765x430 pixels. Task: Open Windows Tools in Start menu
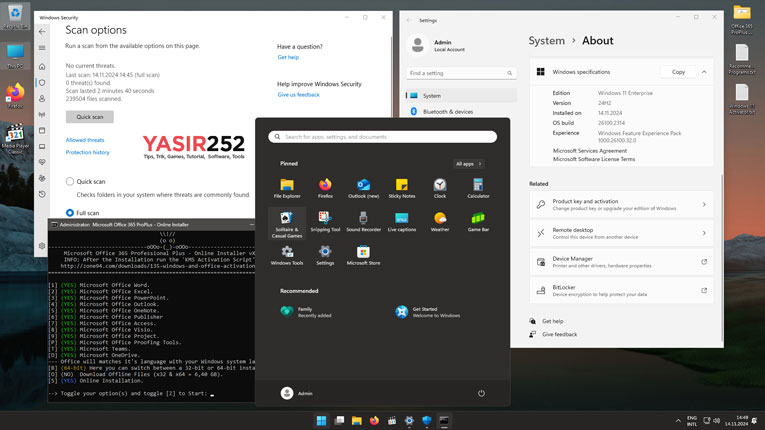[x=287, y=255]
